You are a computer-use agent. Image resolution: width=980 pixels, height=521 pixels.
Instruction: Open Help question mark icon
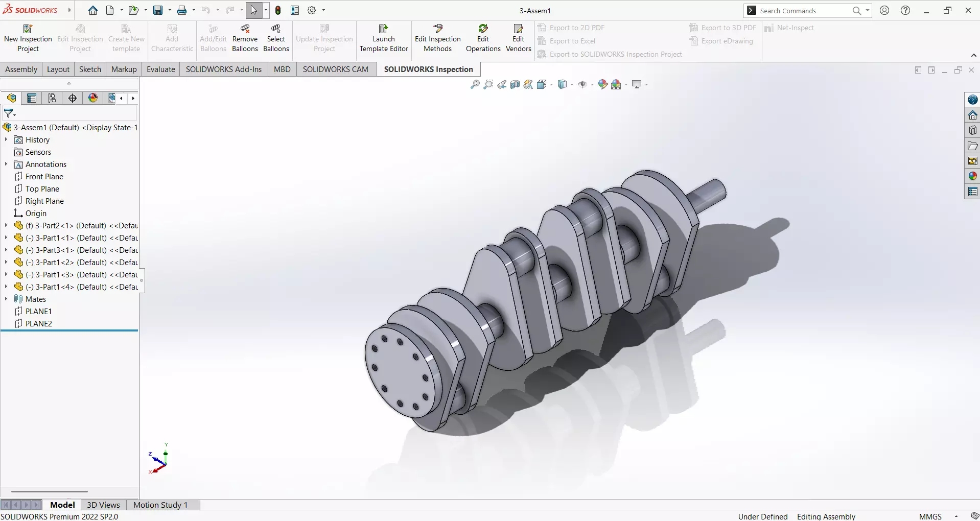pyautogui.click(x=905, y=10)
